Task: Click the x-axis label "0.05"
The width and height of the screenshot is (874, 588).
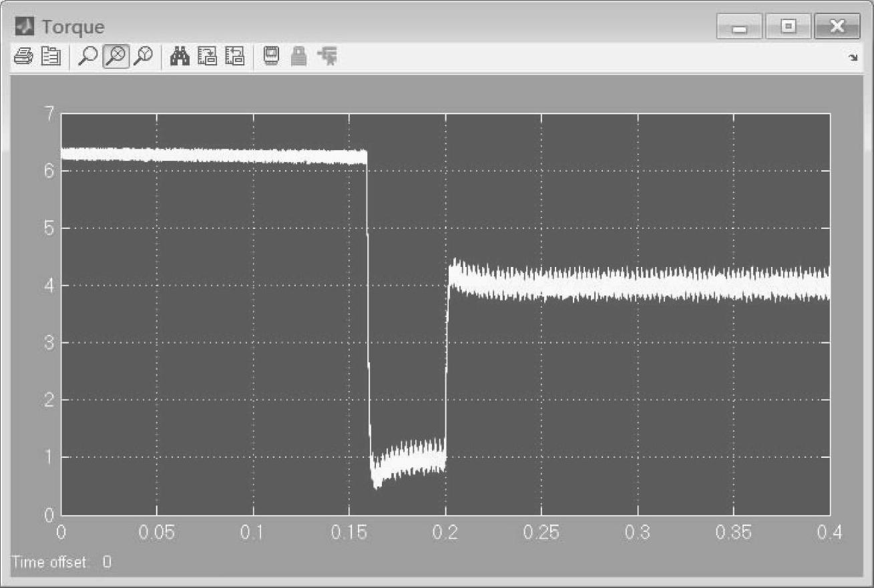Action: 157,533
